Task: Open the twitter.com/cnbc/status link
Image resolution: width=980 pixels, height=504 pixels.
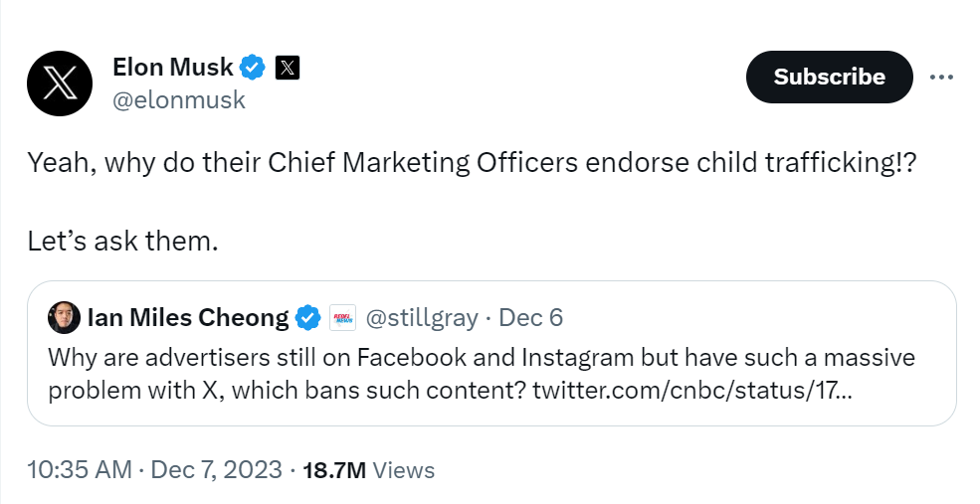Action: tap(691, 391)
